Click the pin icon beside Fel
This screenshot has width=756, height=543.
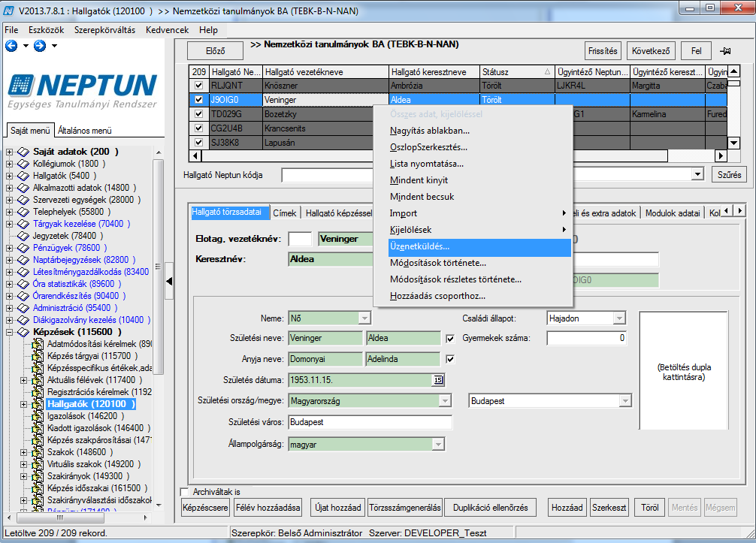(x=725, y=51)
